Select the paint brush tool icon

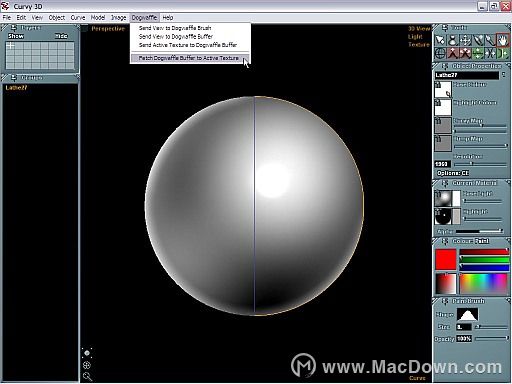477,41
